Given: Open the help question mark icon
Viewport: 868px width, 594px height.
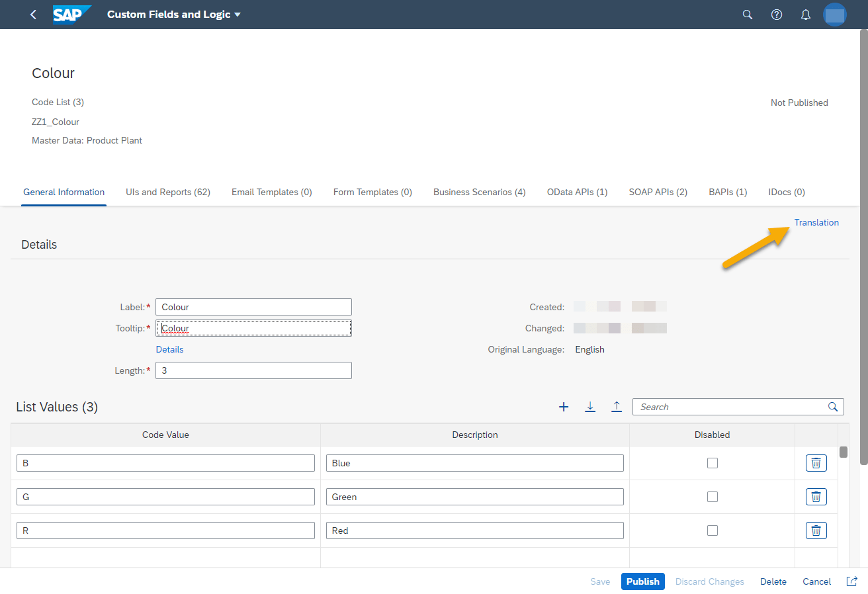Looking at the screenshot, I should pos(777,15).
